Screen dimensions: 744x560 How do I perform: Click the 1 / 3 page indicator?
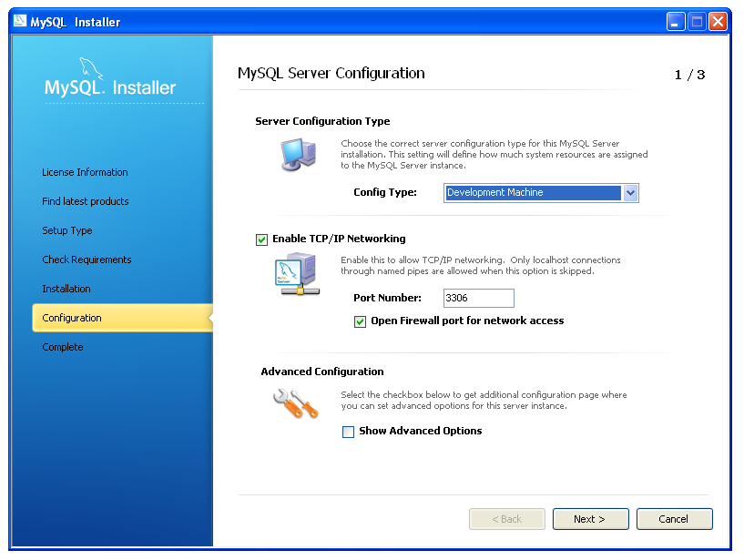[689, 75]
